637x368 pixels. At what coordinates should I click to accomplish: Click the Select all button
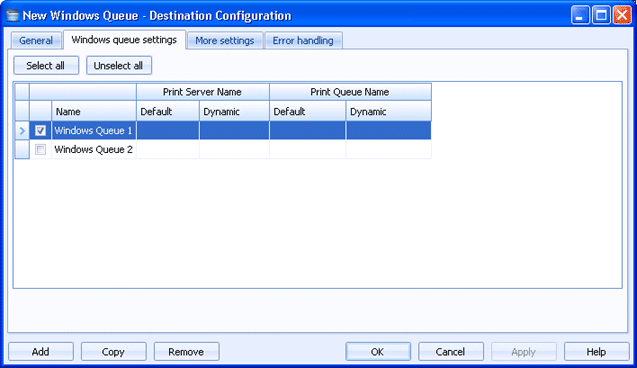click(46, 65)
